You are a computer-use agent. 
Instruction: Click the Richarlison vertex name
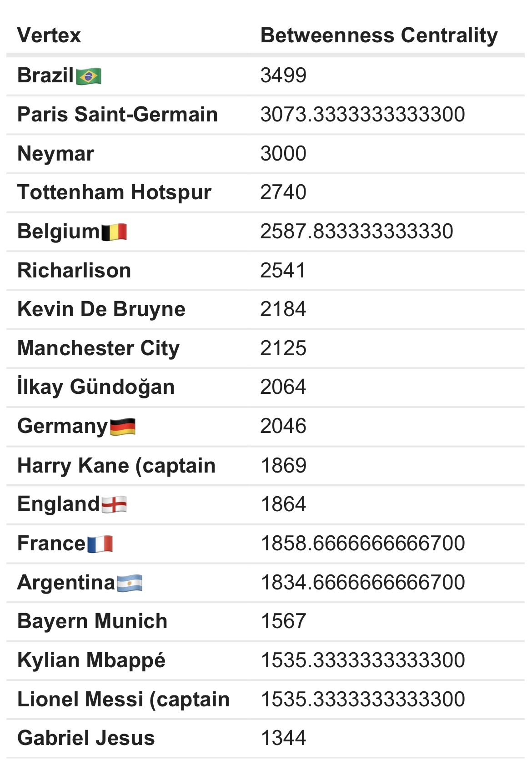[x=74, y=271]
